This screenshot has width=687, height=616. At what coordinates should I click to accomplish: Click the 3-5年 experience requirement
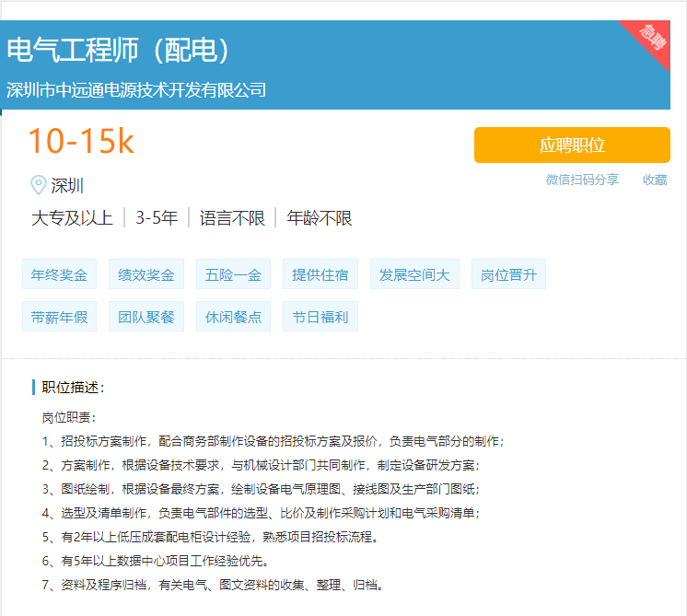[157, 217]
